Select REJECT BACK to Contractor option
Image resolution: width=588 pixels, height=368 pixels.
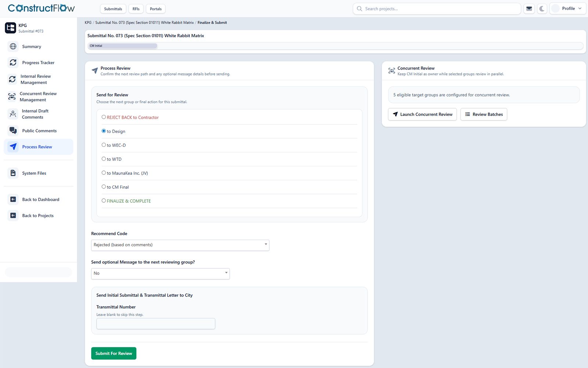pos(104,117)
